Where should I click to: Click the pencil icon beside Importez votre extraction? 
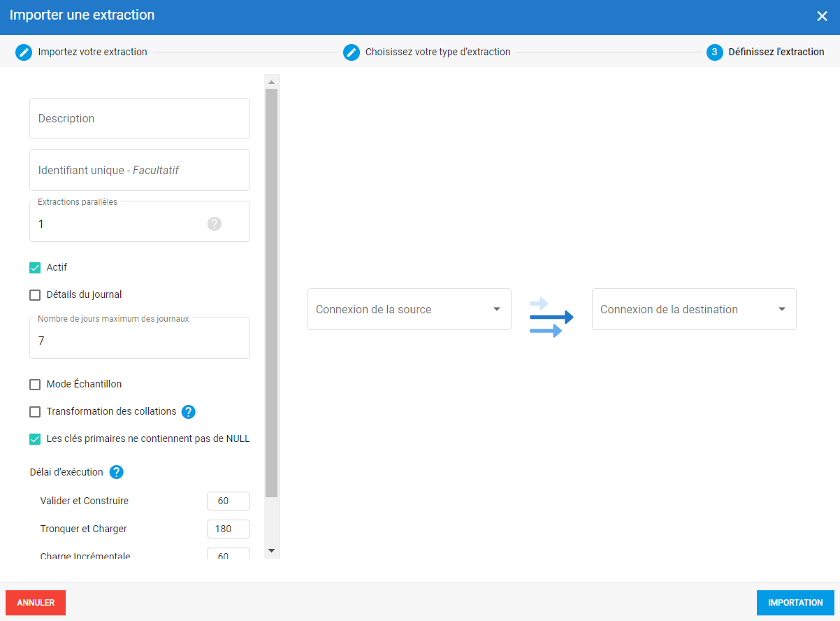24,52
